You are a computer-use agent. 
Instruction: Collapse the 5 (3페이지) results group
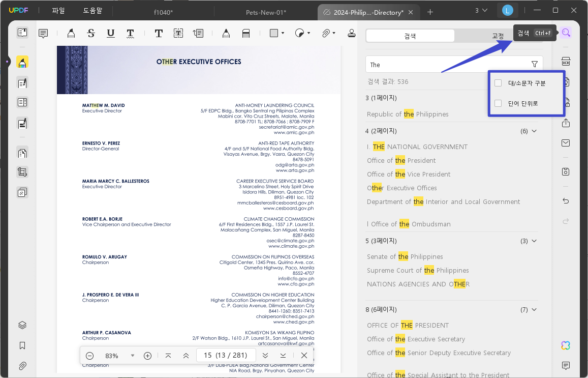click(x=534, y=241)
